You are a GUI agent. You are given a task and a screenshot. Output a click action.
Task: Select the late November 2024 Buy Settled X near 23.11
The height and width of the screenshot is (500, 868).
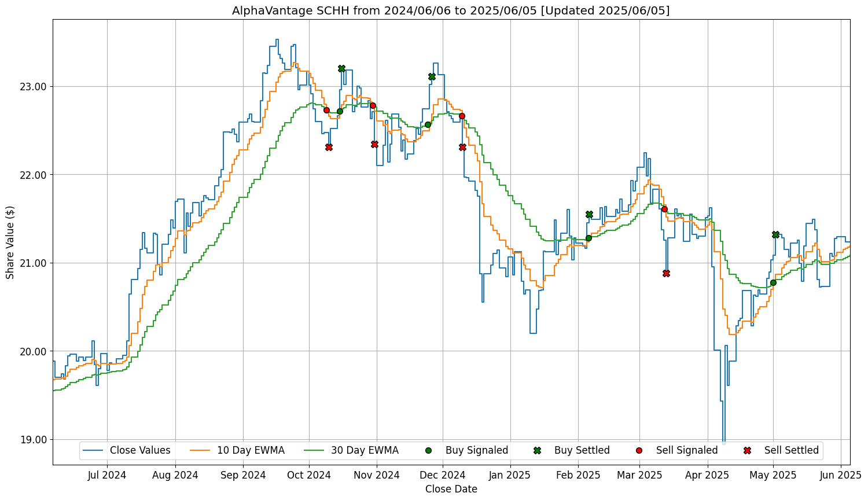432,76
